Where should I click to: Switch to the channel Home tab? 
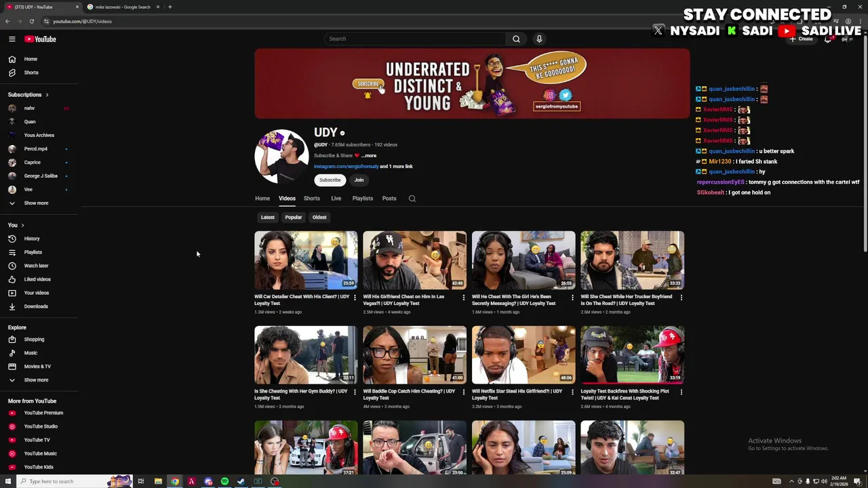(262, 199)
